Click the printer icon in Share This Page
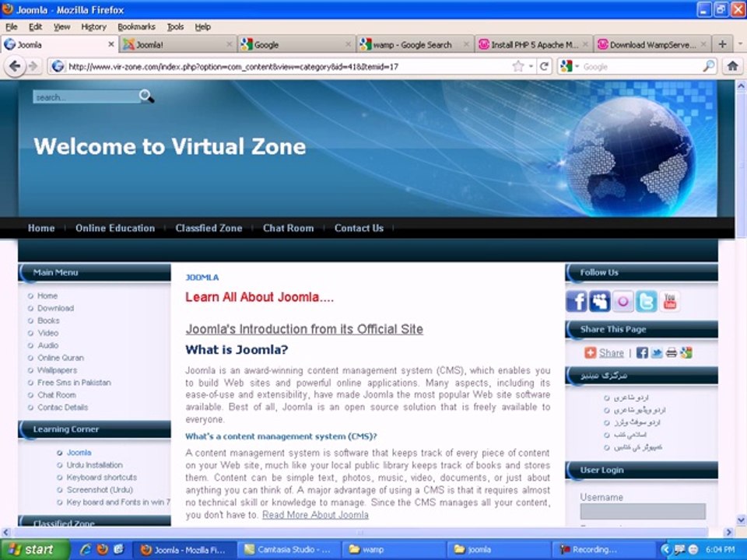 click(672, 352)
